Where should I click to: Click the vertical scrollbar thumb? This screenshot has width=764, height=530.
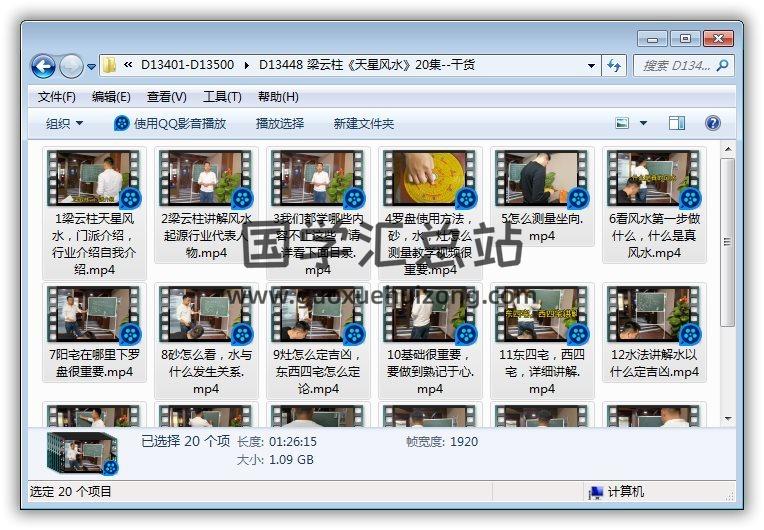(727, 242)
